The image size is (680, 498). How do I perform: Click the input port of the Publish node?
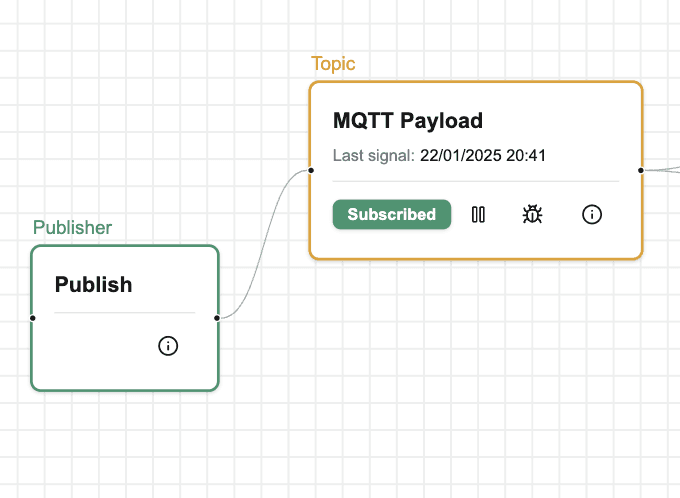point(33,318)
